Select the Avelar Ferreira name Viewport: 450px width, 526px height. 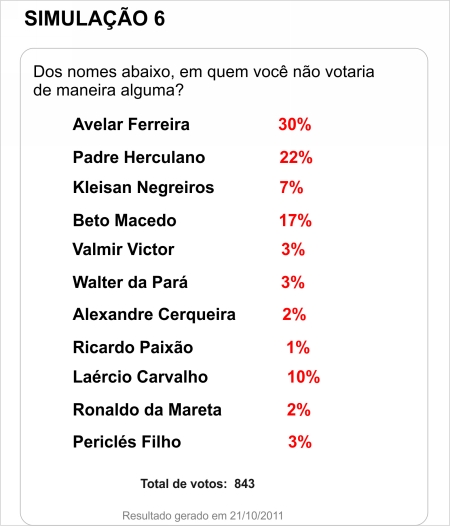[x=131, y=124]
